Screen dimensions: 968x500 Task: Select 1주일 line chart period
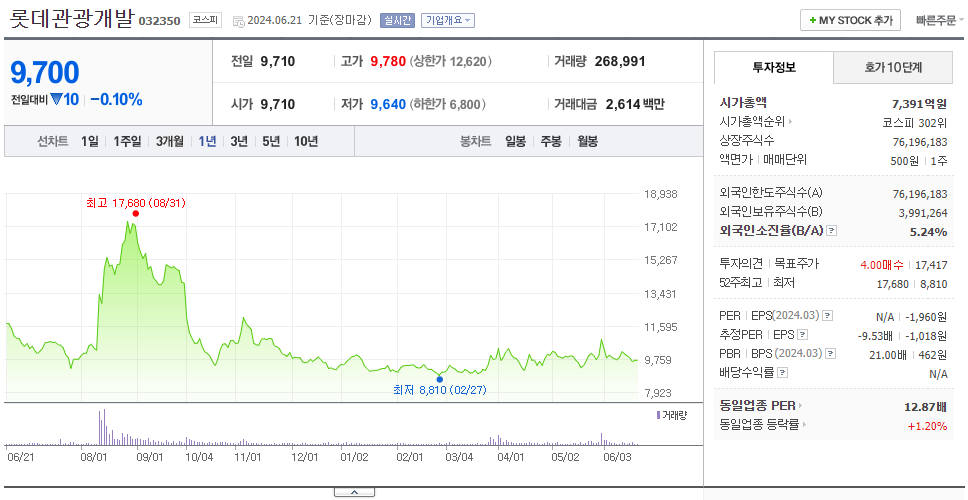(127, 141)
